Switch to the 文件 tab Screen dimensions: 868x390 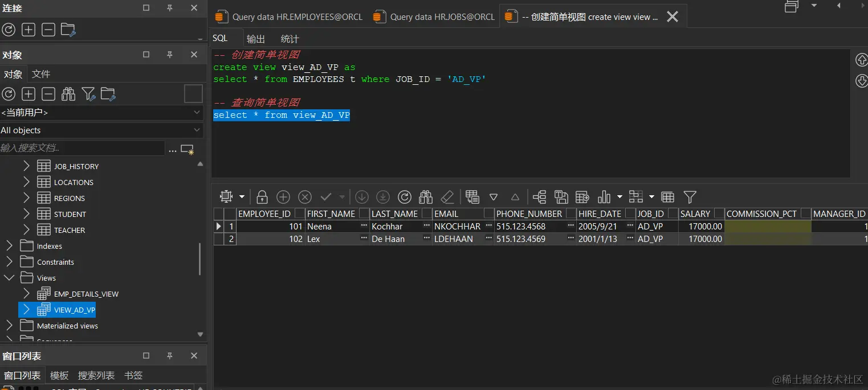[x=41, y=74]
